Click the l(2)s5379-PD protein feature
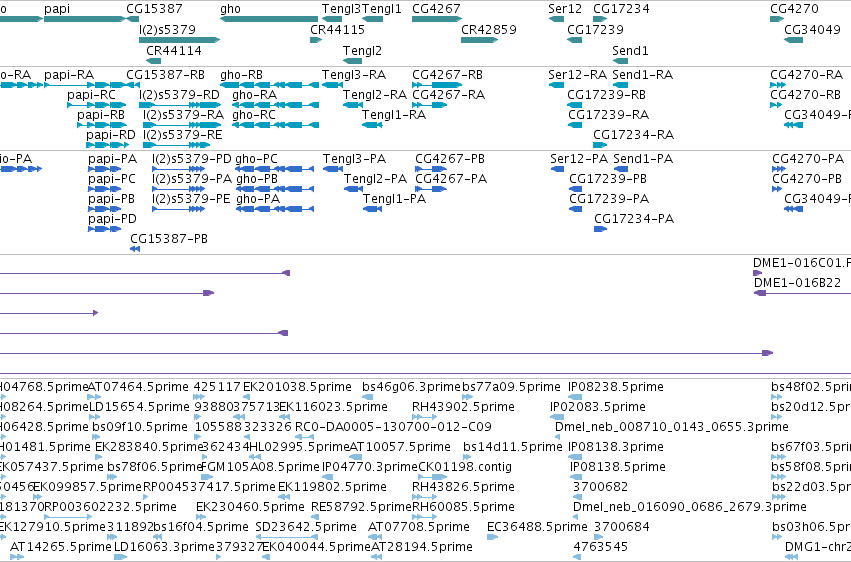 179,169
